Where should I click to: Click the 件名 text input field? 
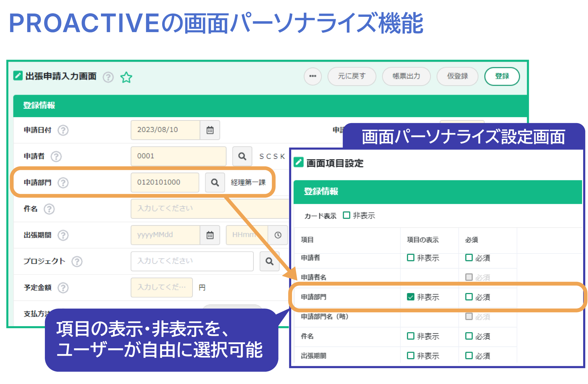(x=210, y=209)
